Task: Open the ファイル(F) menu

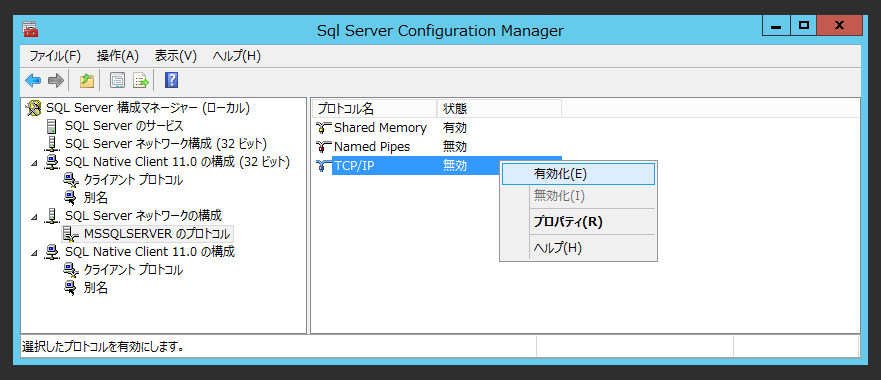Action: point(55,56)
